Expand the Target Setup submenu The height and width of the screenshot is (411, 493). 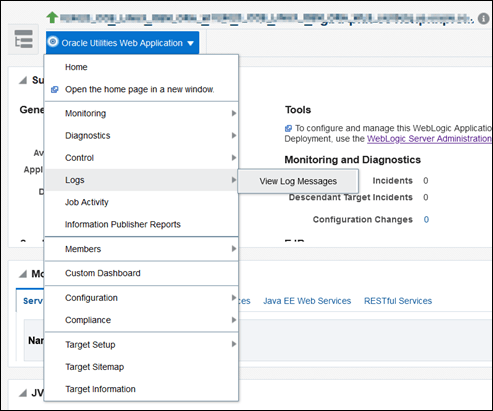(x=141, y=344)
